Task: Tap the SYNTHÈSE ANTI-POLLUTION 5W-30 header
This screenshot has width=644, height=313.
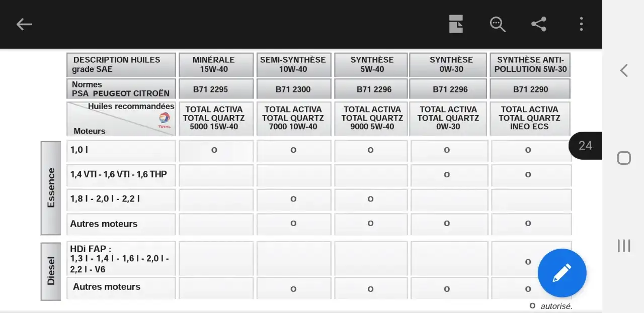Action: pyautogui.click(x=530, y=64)
